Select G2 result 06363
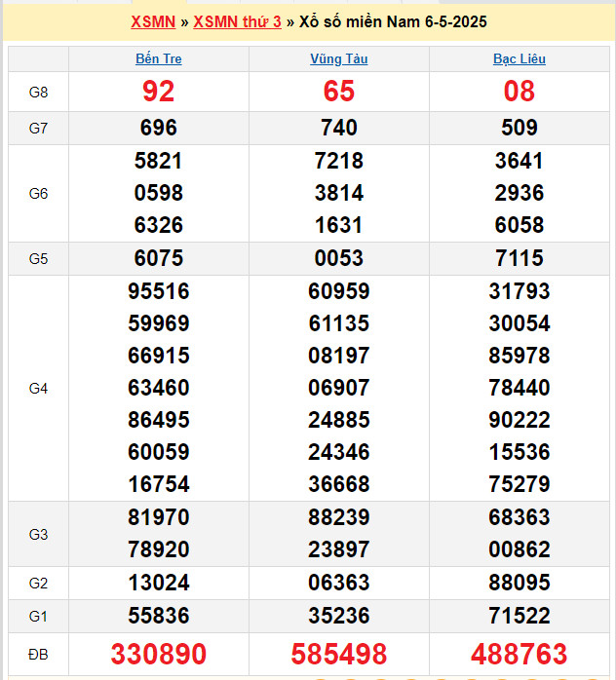 (x=339, y=583)
